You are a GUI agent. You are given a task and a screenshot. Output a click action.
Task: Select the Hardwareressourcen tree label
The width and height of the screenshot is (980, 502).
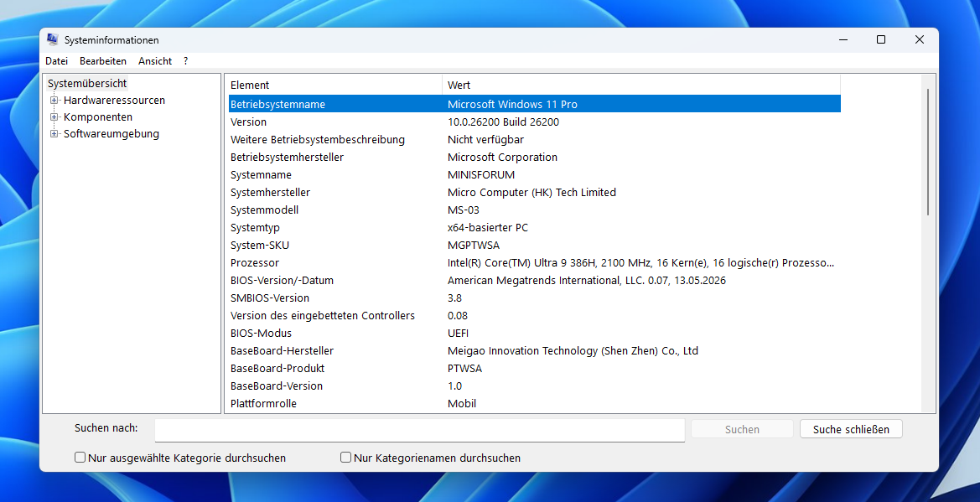114,100
